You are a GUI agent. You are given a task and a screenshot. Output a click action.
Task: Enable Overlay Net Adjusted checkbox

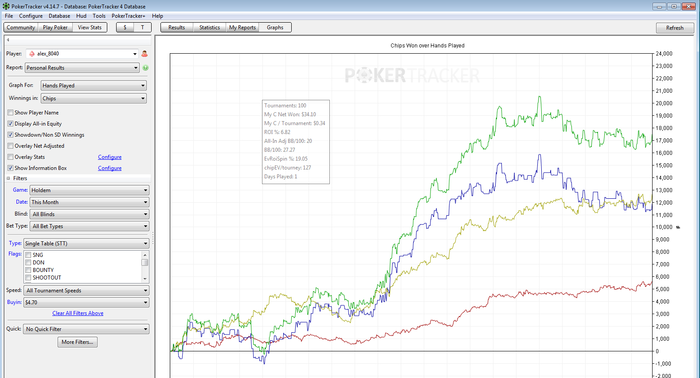coord(10,146)
